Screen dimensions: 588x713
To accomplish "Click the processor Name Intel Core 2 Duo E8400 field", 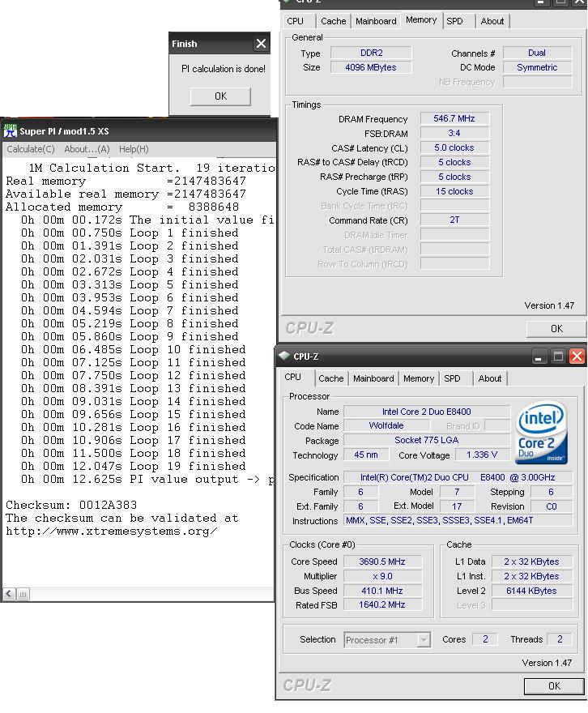I will [427, 412].
